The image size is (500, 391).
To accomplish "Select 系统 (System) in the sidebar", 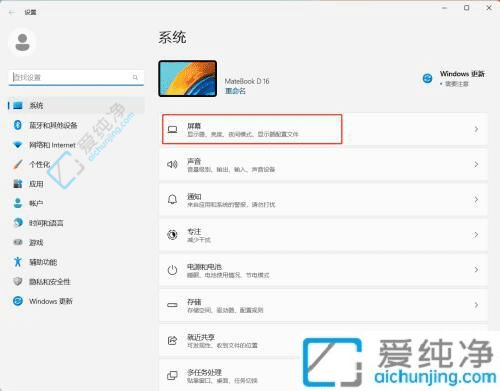I will 76,106.
